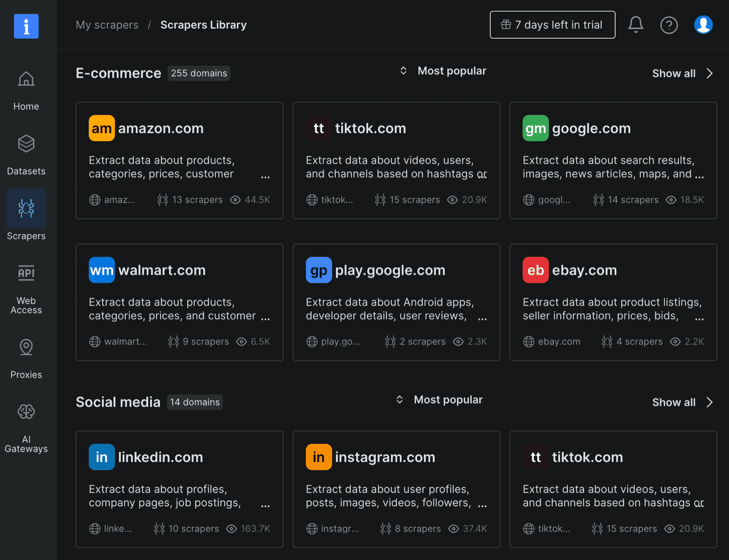The height and width of the screenshot is (560, 729).
Task: Open the play.google.com scraper card
Action: point(396,302)
